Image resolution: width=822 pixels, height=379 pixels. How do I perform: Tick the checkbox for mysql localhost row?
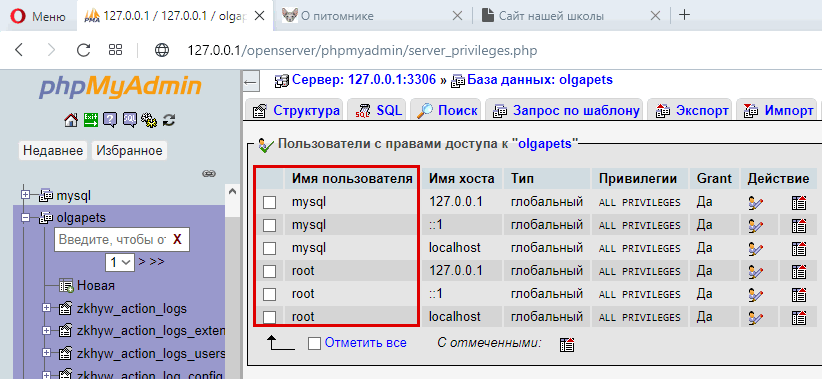[269, 248]
